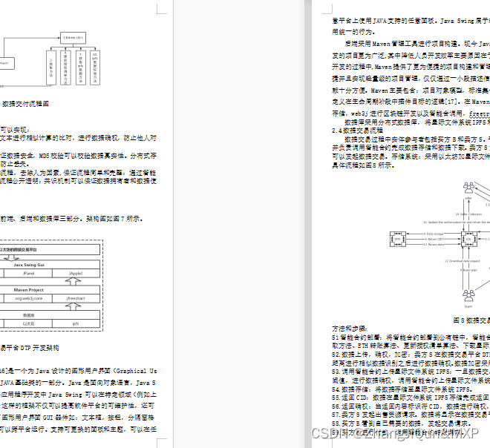
Task: Select the JPanel cell in the architecture diagram
Action: 29,273
